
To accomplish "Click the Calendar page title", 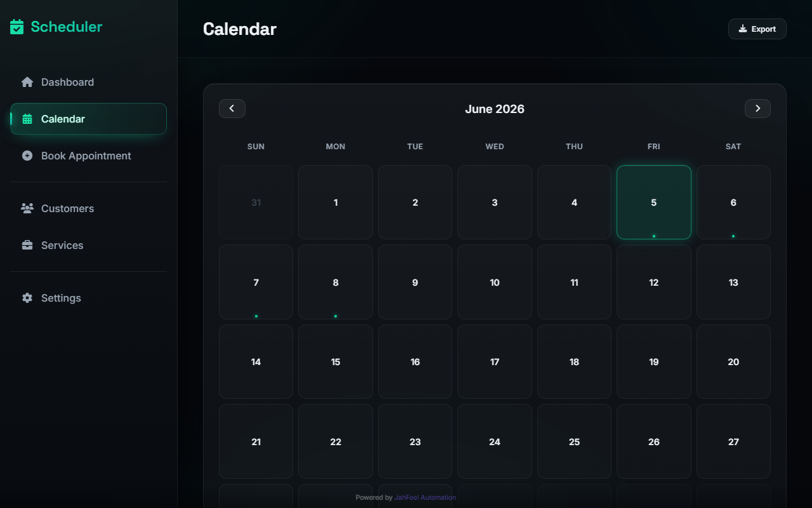I will [240, 29].
